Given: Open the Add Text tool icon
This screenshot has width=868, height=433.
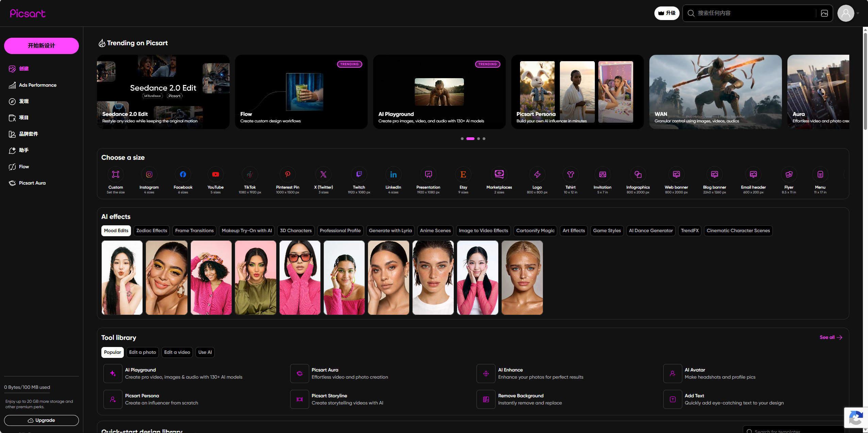Looking at the screenshot, I should click(x=673, y=399).
